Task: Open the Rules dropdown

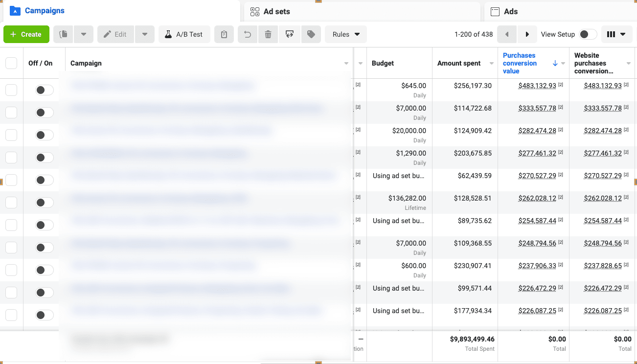Action: [346, 34]
